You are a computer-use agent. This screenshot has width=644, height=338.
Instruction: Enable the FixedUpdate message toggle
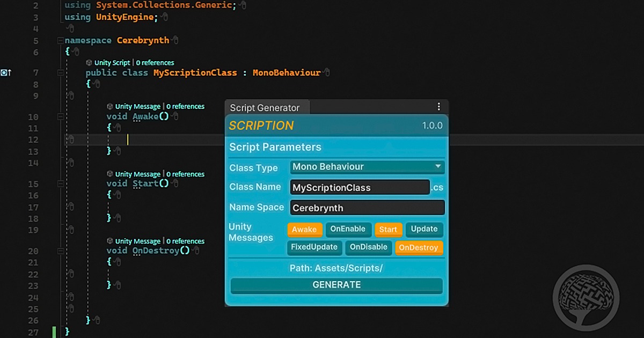pyautogui.click(x=314, y=247)
